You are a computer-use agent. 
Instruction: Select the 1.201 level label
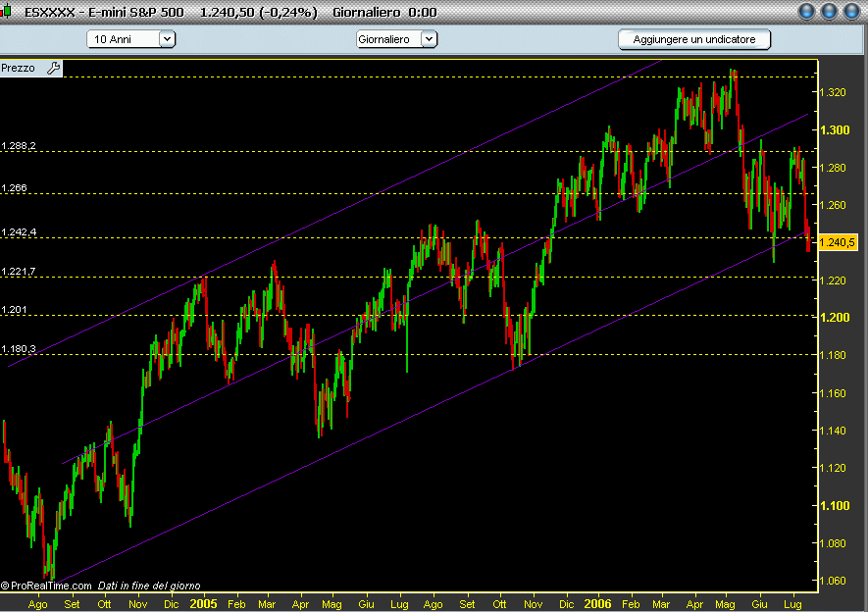click(x=14, y=310)
